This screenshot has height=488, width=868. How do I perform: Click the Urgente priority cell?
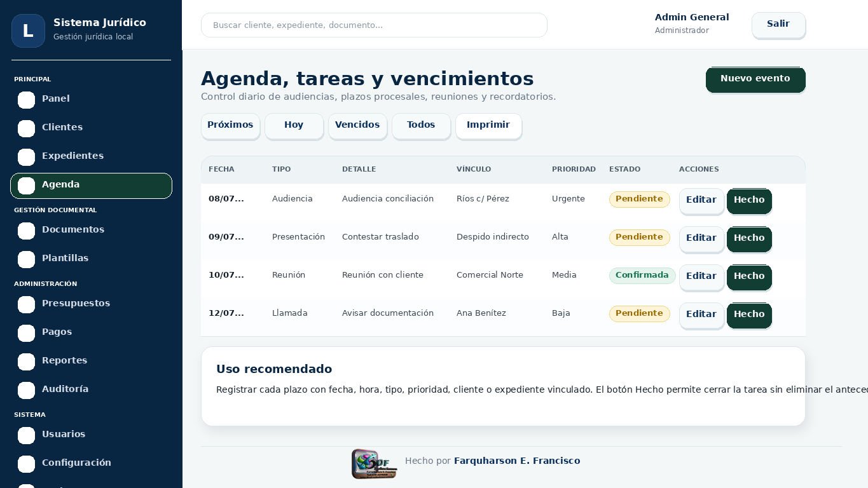568,199
